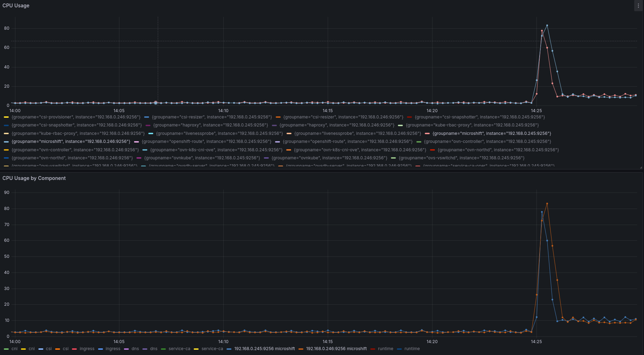Image resolution: width=644 pixels, height=355 pixels.
Task: Isolate the groupname microshift 192.168.0.245 legend entry
Action: tap(492, 133)
